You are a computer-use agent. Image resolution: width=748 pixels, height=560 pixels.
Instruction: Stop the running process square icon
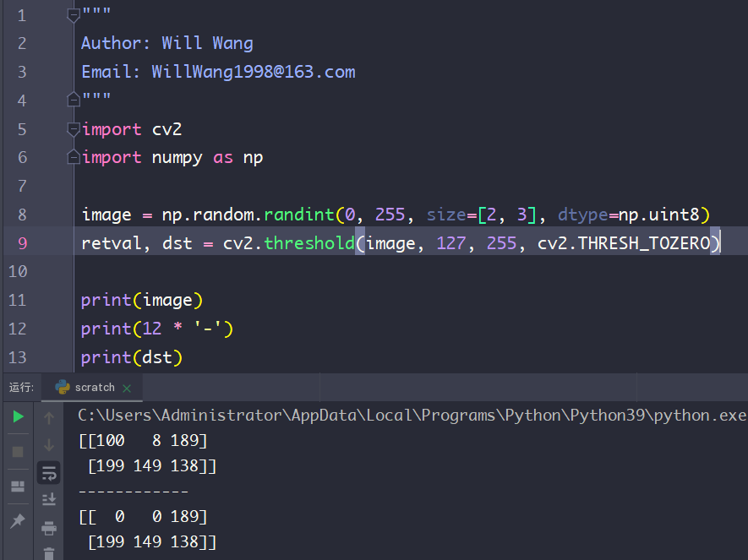[18, 451]
